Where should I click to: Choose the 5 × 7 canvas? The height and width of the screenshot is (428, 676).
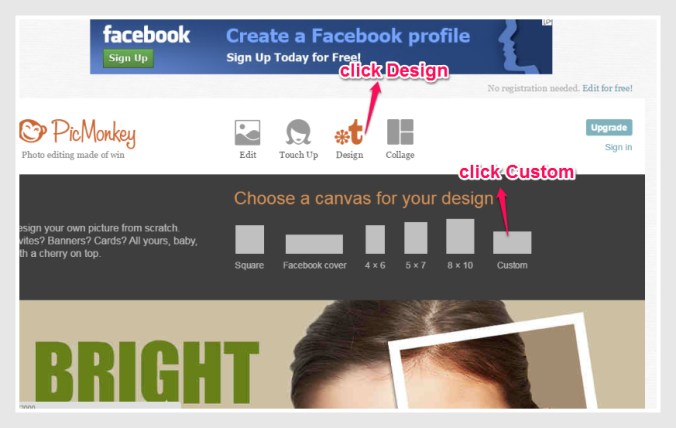pyautogui.click(x=416, y=238)
